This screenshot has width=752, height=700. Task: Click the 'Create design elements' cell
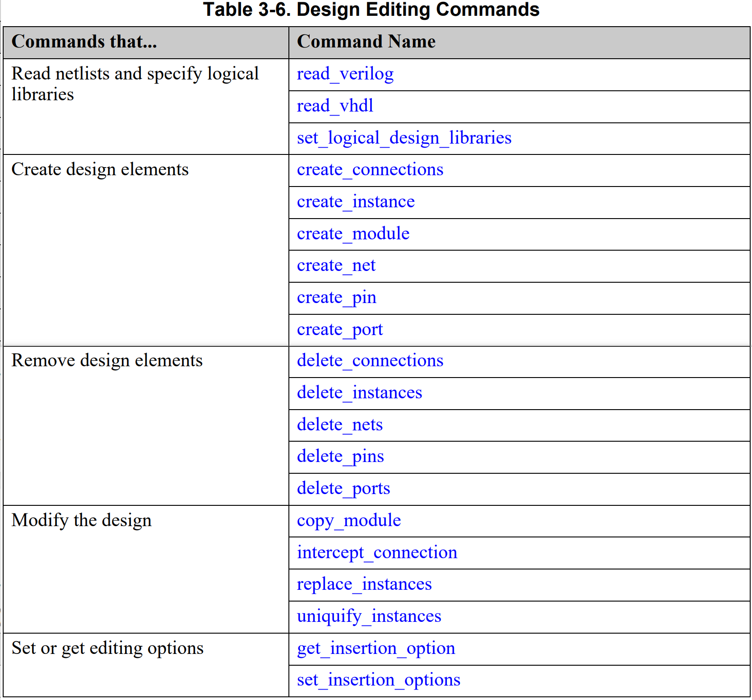(146, 251)
